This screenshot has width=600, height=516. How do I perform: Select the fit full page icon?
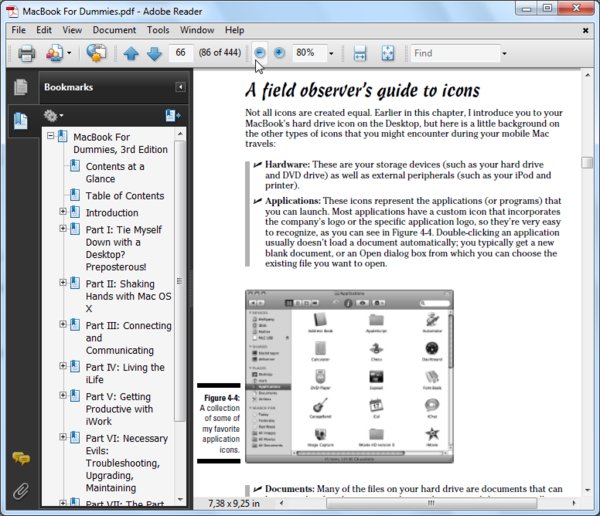[x=388, y=53]
